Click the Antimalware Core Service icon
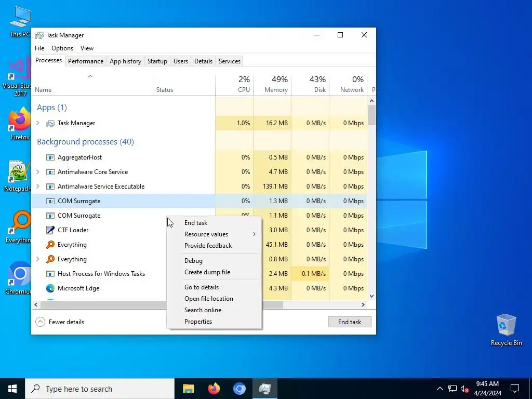 pyautogui.click(x=50, y=172)
